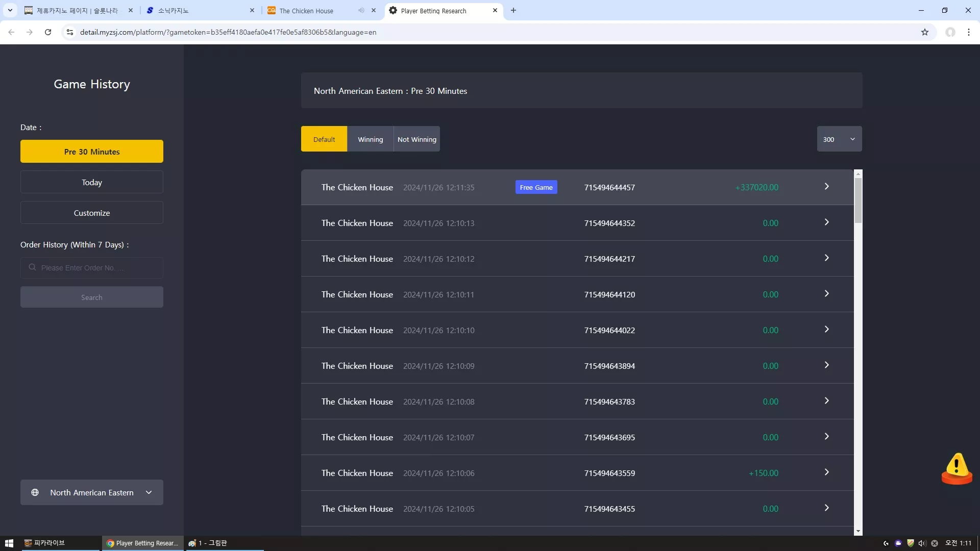Viewport: 980px width, 551px height.
Task: Open a new browser tab
Action: [513, 10]
